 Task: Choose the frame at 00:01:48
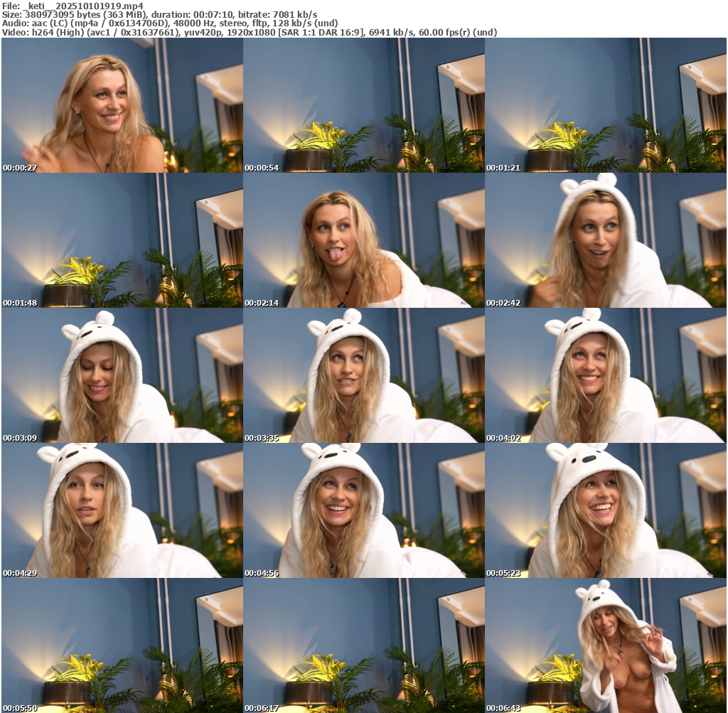(x=122, y=240)
